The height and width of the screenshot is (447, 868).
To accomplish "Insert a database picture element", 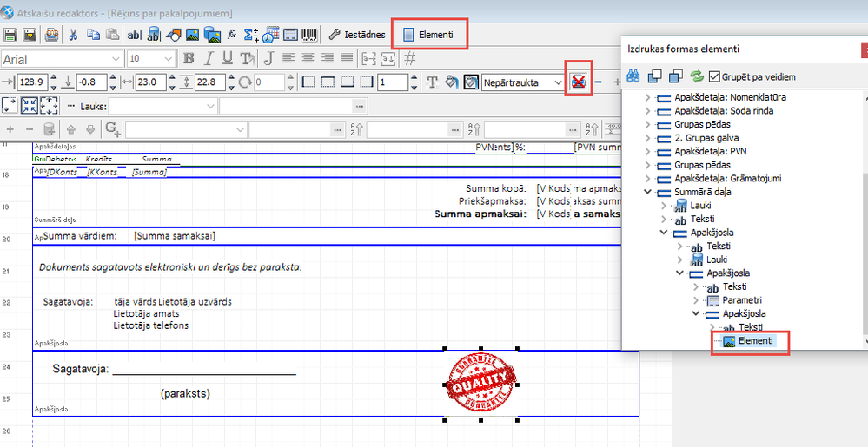I will coord(211,35).
